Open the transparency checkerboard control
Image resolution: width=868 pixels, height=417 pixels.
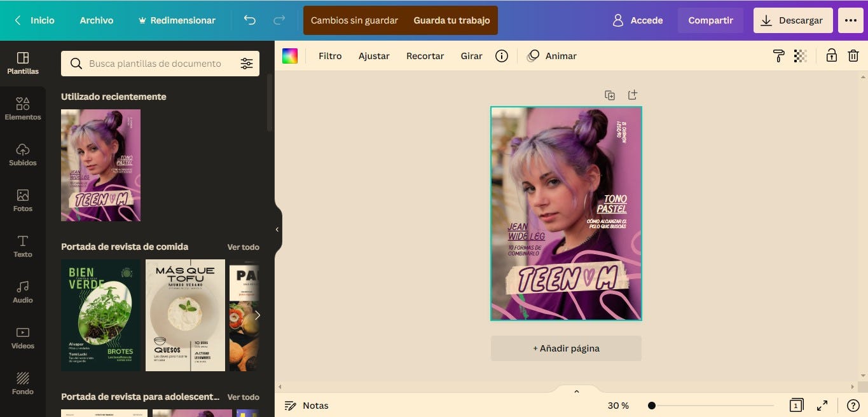click(800, 55)
